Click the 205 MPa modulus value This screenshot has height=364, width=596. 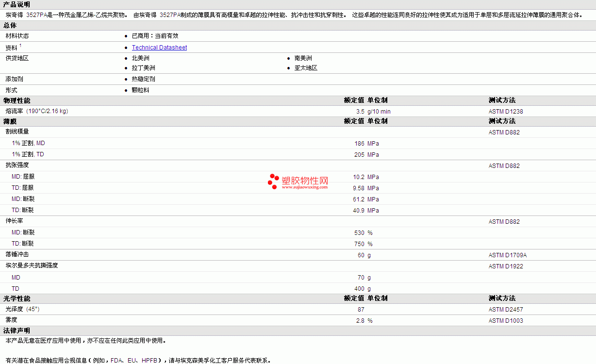(366, 155)
